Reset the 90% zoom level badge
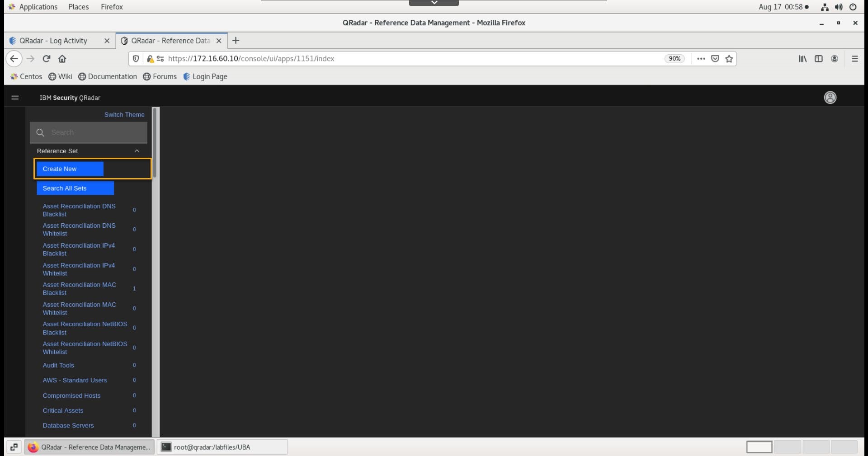868x456 pixels. click(675, 59)
